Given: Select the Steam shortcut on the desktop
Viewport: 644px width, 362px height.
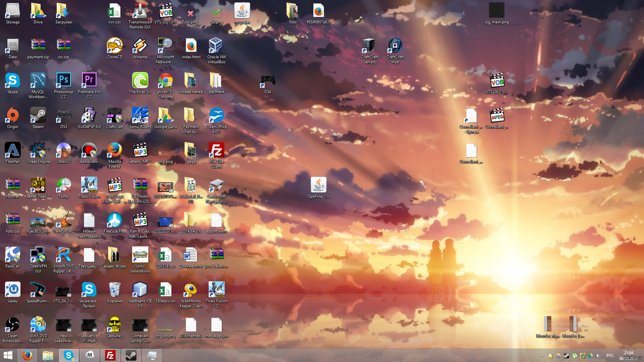Looking at the screenshot, I should [38, 118].
